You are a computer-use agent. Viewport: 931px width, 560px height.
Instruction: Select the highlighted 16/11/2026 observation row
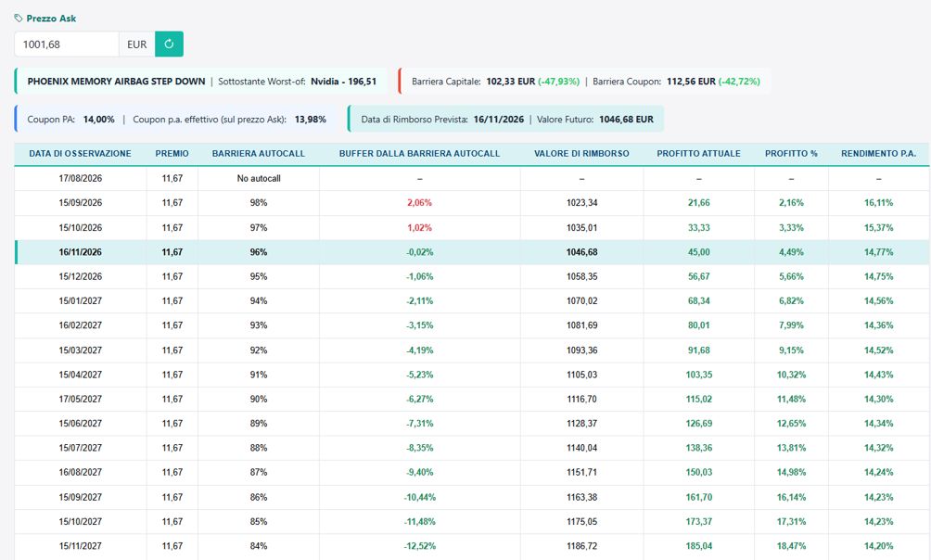click(x=473, y=252)
